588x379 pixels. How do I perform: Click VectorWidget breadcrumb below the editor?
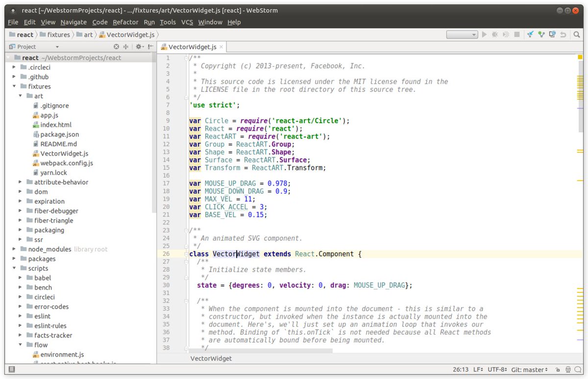tap(211, 358)
